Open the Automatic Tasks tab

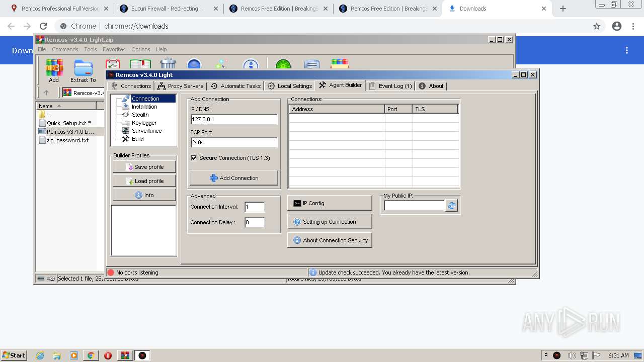[235, 86]
